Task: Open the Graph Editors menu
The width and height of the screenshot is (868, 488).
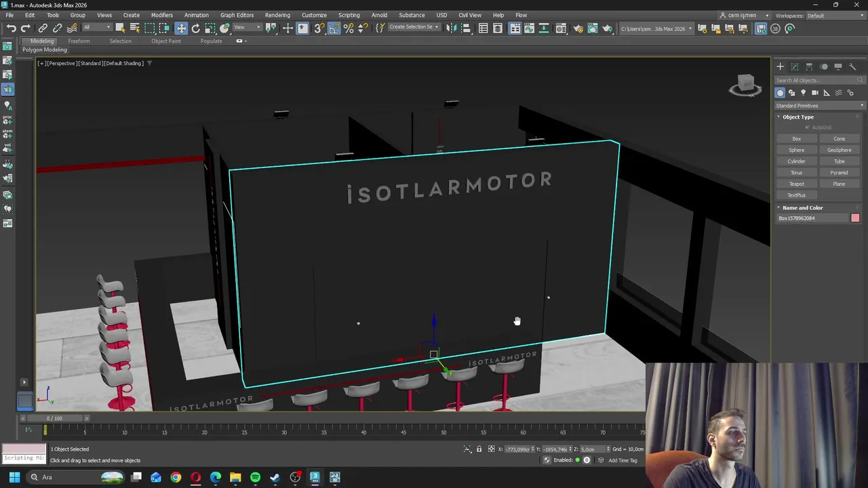Action: pos(237,15)
